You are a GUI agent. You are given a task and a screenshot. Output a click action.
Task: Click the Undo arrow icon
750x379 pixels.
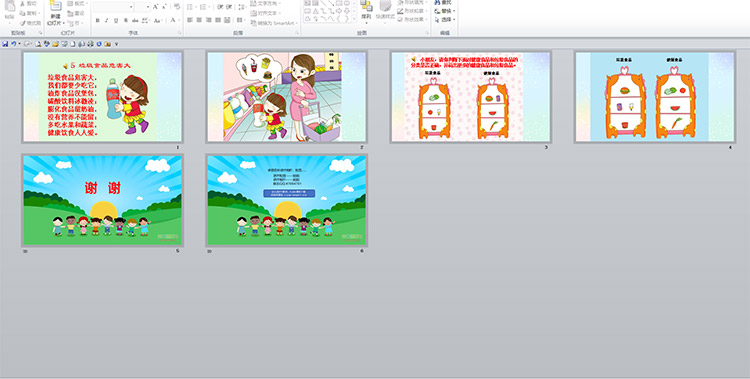click(x=13, y=44)
